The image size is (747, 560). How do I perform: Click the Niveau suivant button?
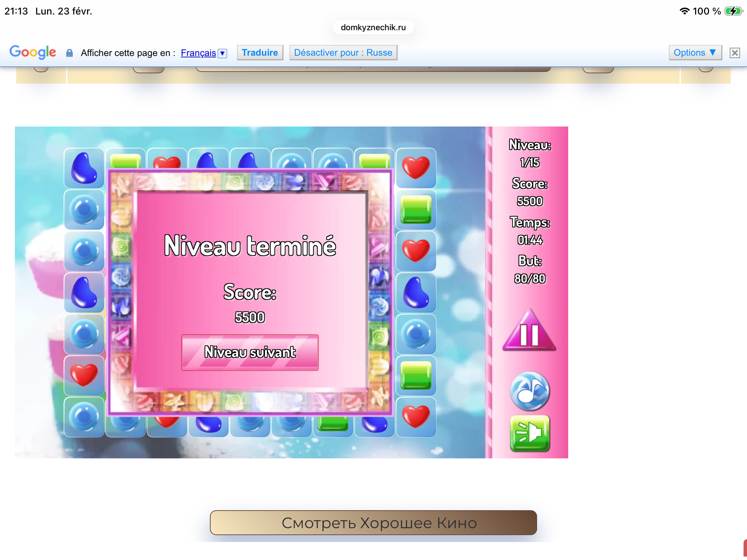[250, 352]
